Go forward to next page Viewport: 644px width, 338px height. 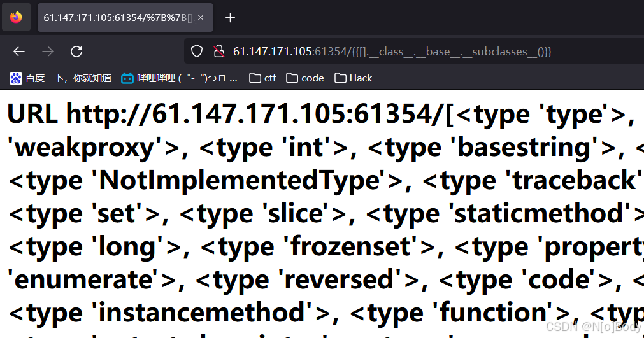pos(48,52)
